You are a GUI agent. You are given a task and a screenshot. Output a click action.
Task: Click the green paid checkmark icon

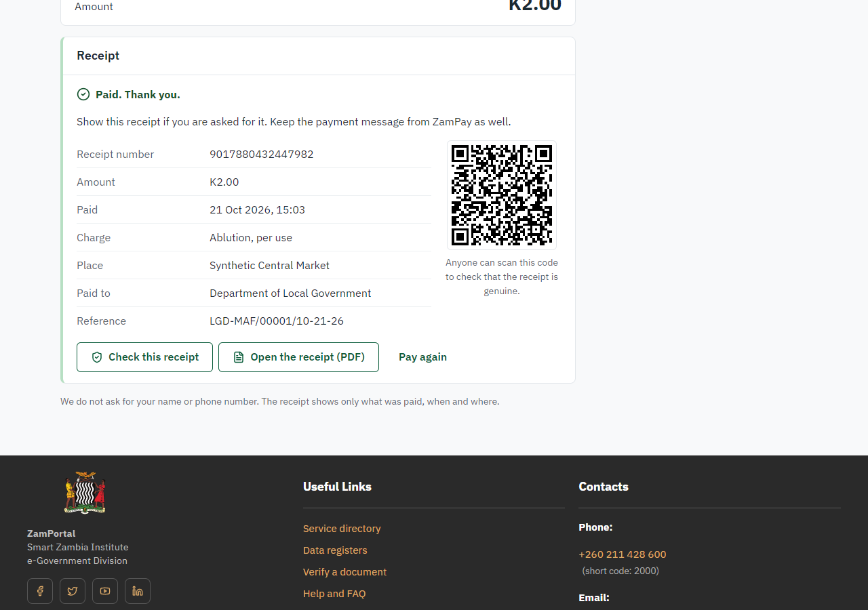point(83,94)
